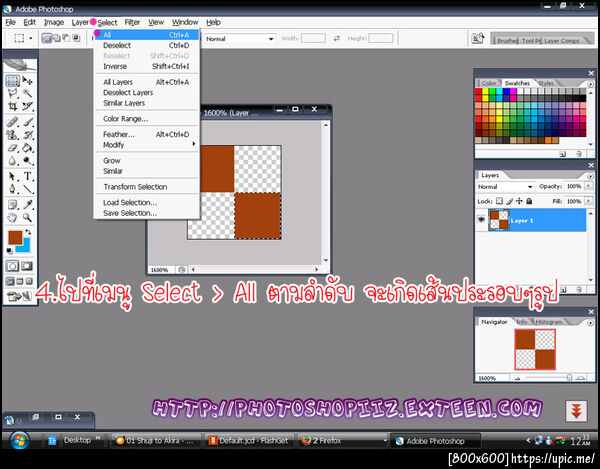Reset default foreground and background colors

10,251
